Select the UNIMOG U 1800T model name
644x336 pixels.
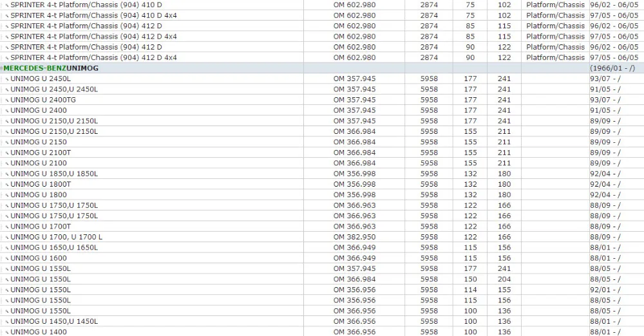(x=40, y=184)
